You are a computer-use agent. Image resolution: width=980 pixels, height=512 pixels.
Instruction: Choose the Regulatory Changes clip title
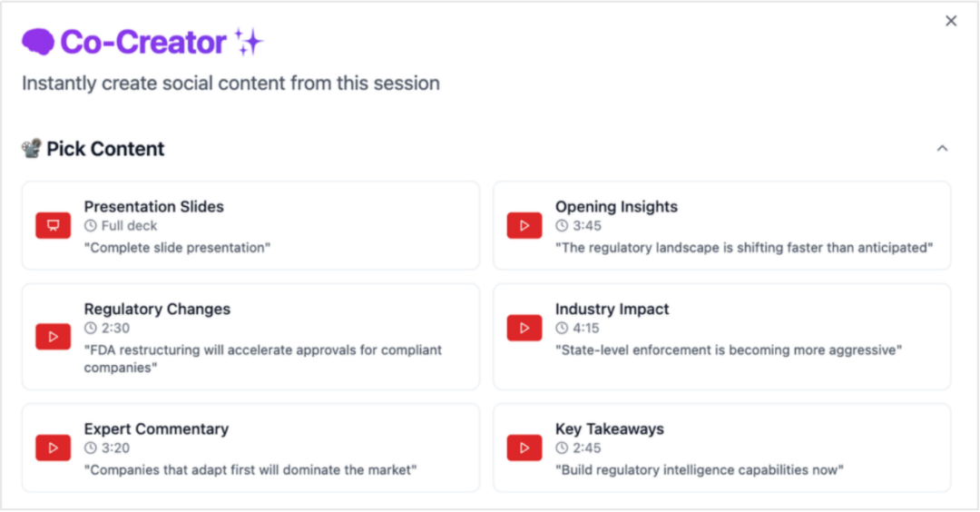point(157,310)
